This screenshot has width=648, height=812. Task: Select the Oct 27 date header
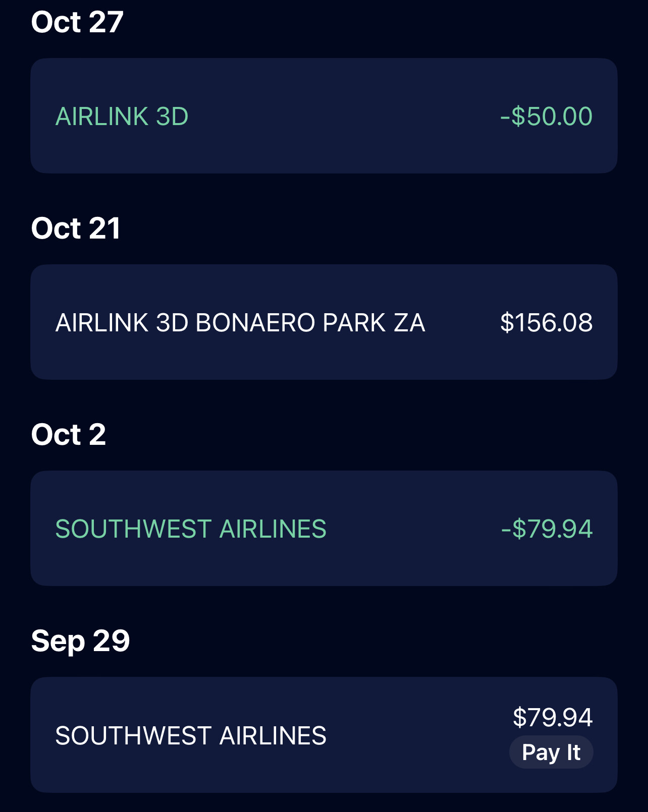[x=77, y=22]
